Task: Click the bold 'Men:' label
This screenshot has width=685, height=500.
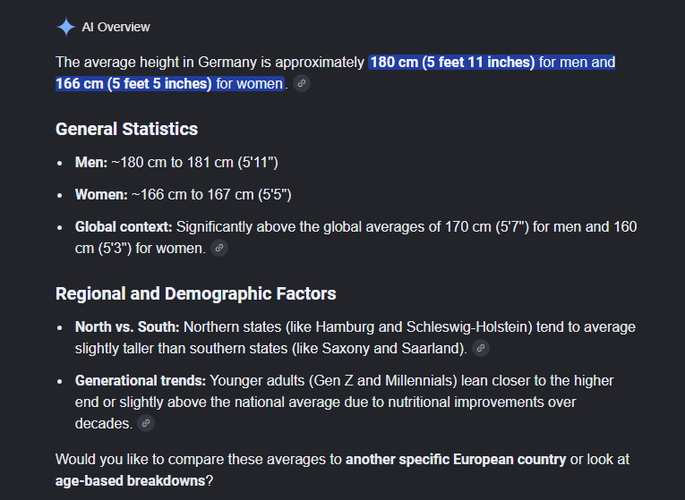Action: (91, 162)
